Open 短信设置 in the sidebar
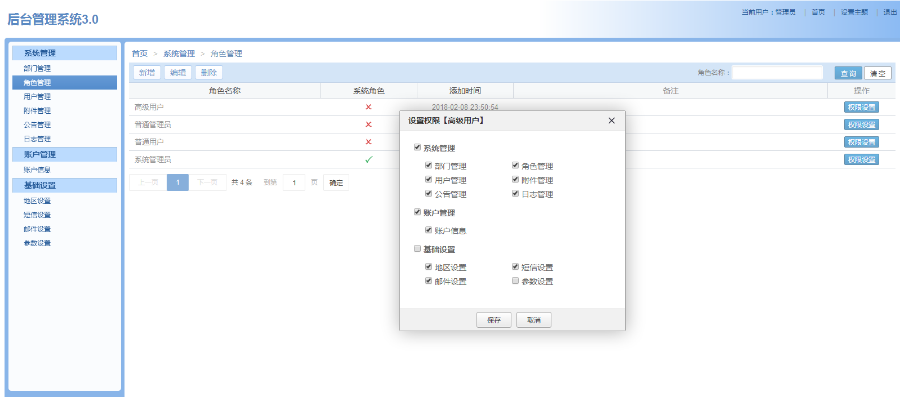This screenshot has width=900, height=397. pyautogui.click(x=37, y=215)
